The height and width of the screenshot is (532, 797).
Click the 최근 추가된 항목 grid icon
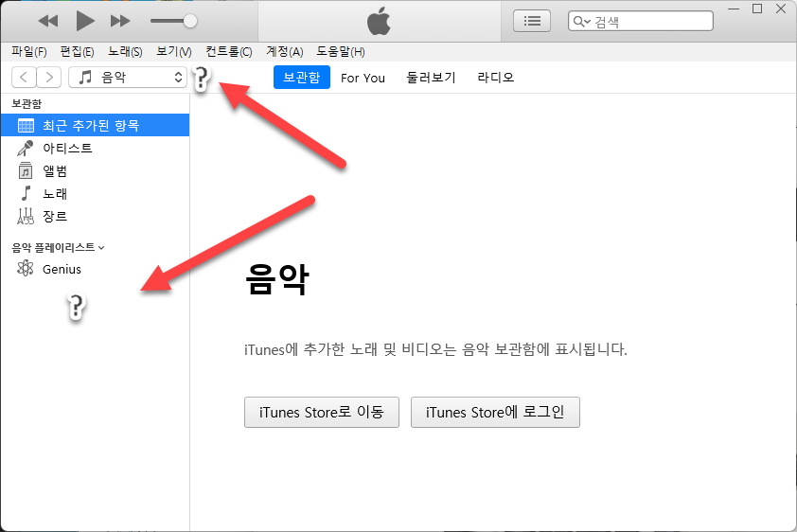point(26,125)
